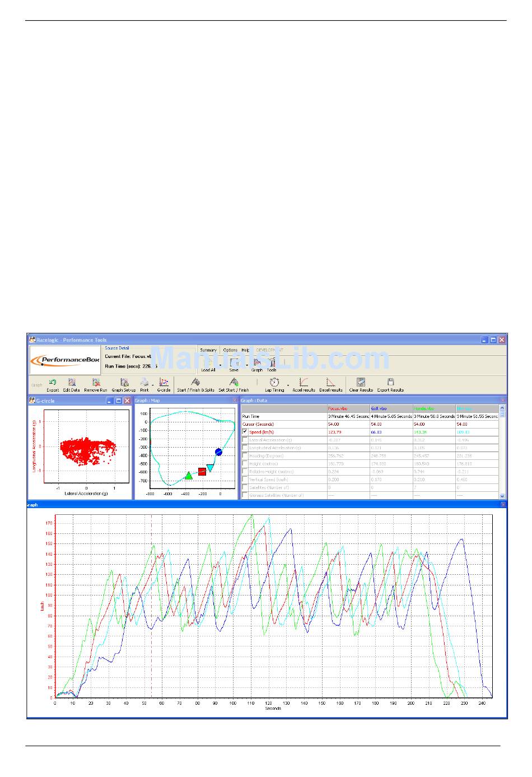This screenshot has width=532, height=777.
Task: Check the Height (metres) box
Action: click(x=245, y=463)
